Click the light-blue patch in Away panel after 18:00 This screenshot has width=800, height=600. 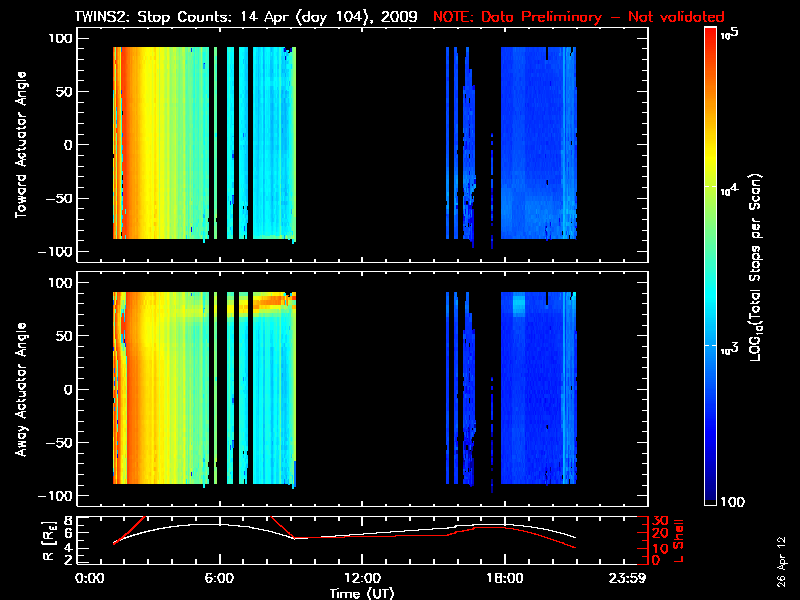click(518, 304)
